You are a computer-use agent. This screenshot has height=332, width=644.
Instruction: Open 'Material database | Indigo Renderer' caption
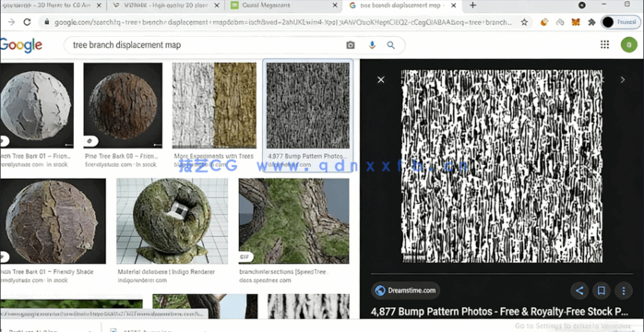pyautogui.click(x=165, y=272)
